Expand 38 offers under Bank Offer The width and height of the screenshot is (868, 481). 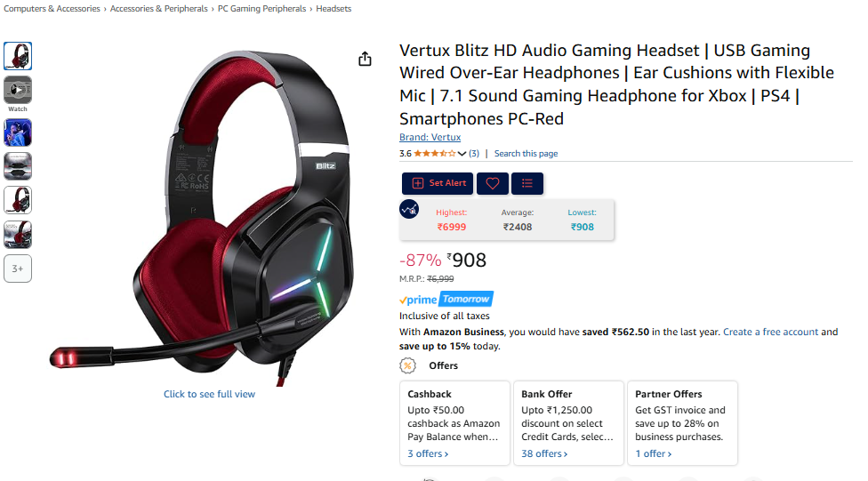click(544, 453)
